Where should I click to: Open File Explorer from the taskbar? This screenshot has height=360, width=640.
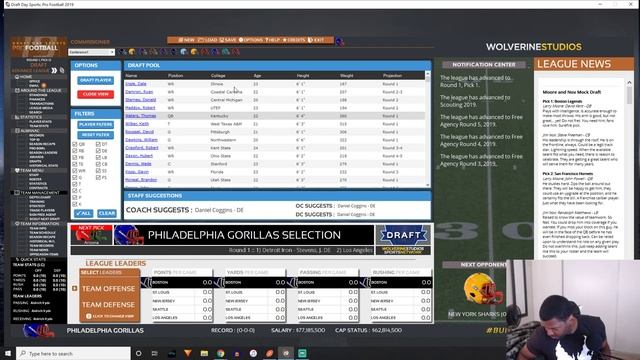click(x=204, y=353)
